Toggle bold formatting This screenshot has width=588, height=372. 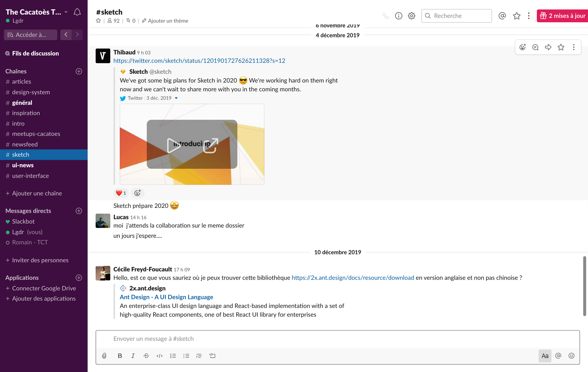tap(120, 356)
